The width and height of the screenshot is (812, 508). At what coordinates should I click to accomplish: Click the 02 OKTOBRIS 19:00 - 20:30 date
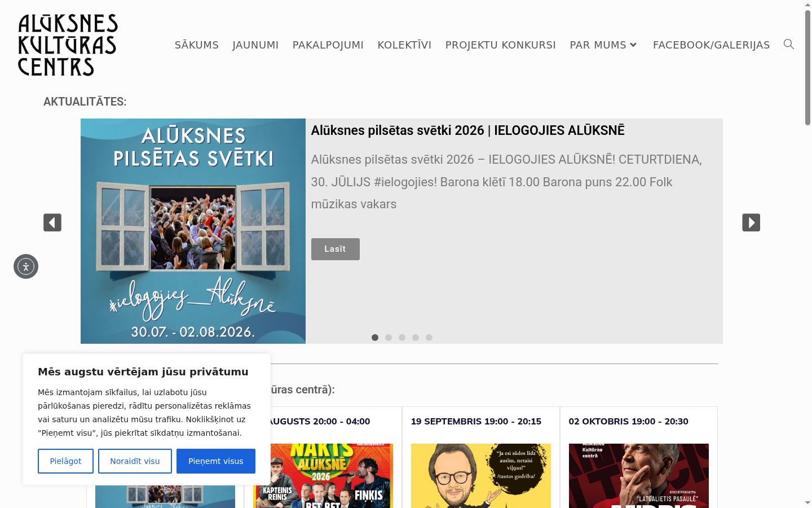629,422
